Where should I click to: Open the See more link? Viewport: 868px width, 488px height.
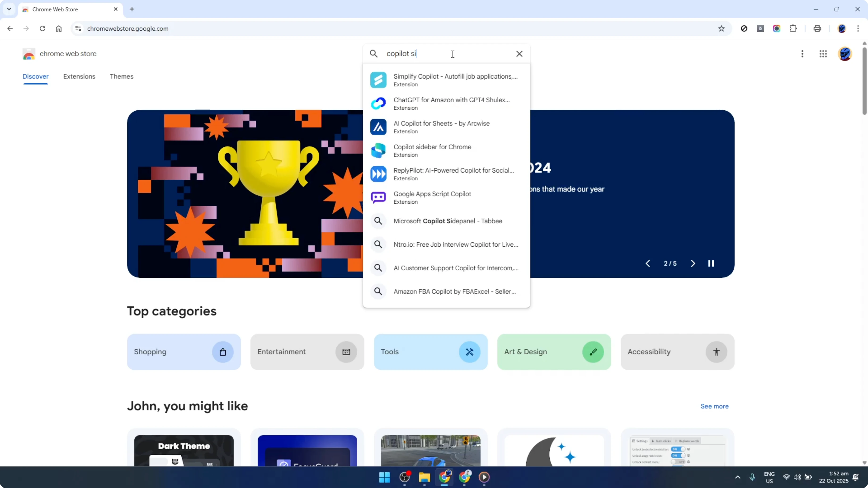714,406
